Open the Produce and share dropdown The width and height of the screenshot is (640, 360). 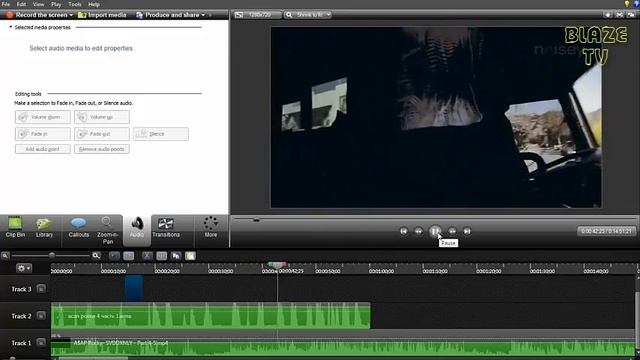[x=203, y=15]
